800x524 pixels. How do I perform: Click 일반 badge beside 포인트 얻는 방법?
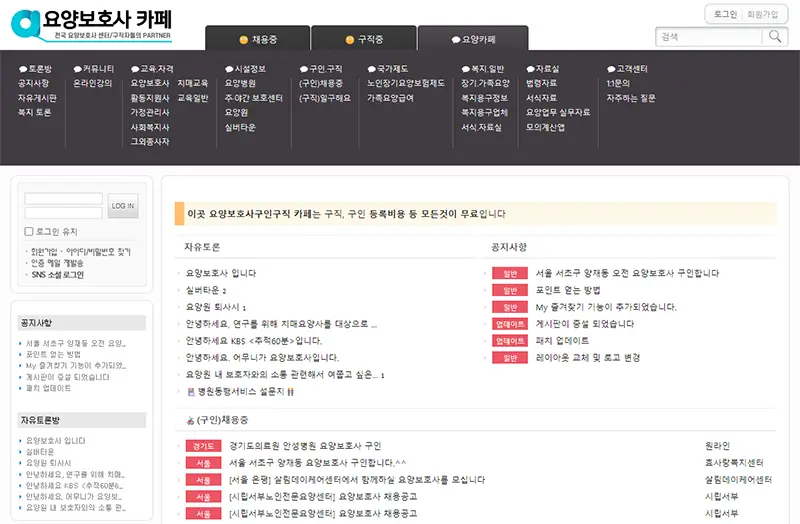pyautogui.click(x=510, y=290)
